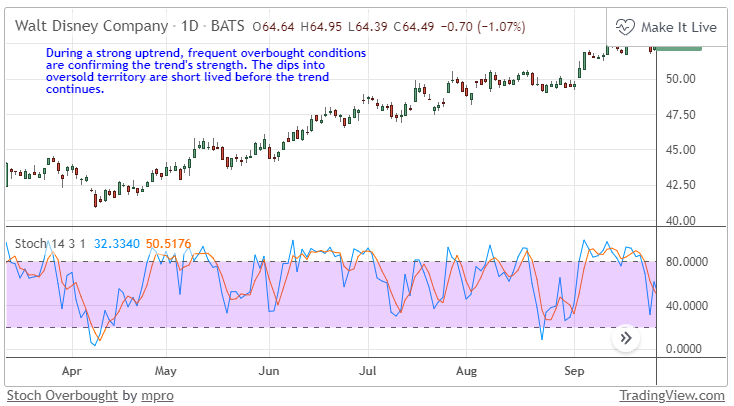The width and height of the screenshot is (734, 406).
Task: Click the blue stochastic value 32.3340
Action: coord(117,244)
